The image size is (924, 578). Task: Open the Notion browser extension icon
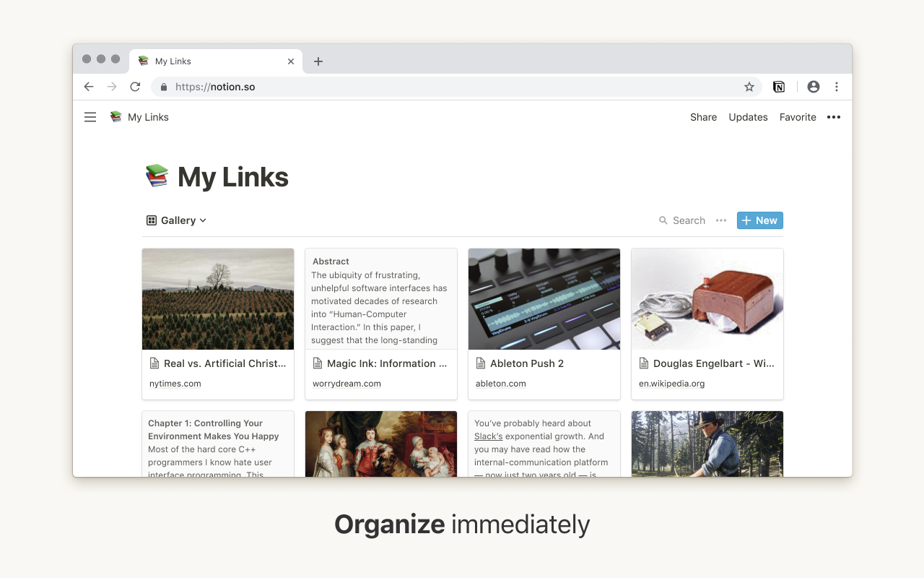click(779, 86)
